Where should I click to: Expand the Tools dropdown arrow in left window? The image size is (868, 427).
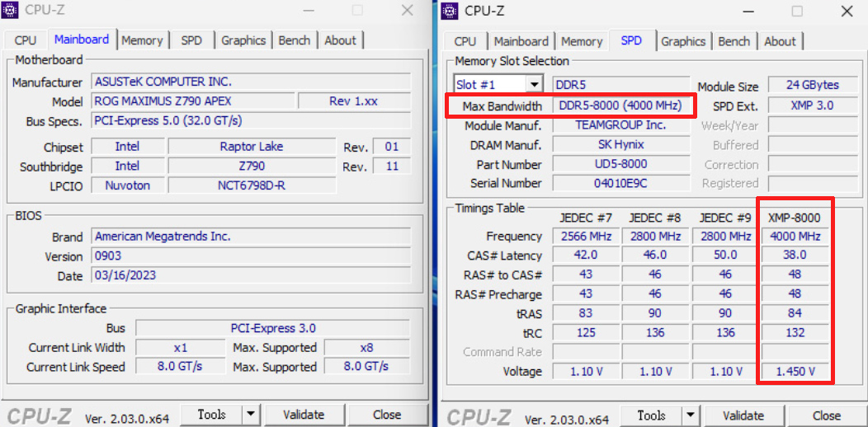251,415
